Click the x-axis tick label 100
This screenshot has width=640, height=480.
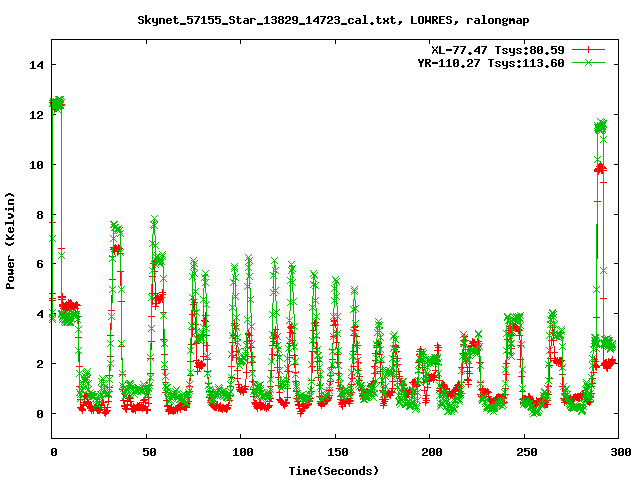242,452
